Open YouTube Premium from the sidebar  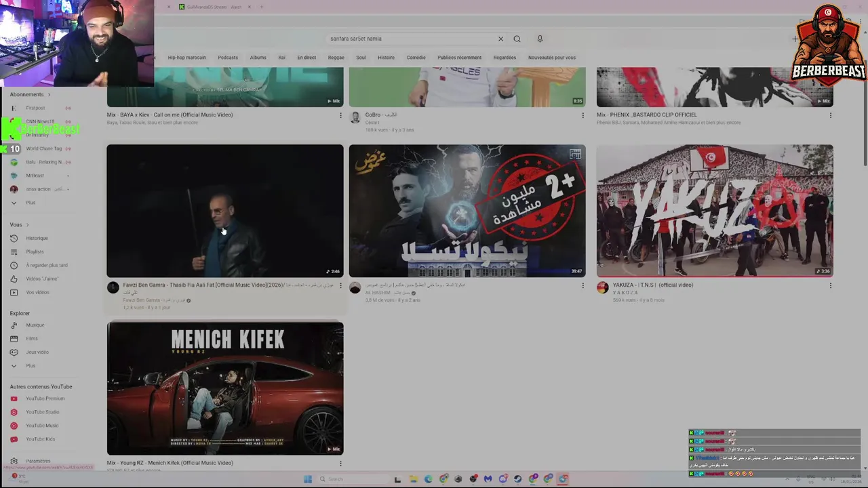coord(38,399)
